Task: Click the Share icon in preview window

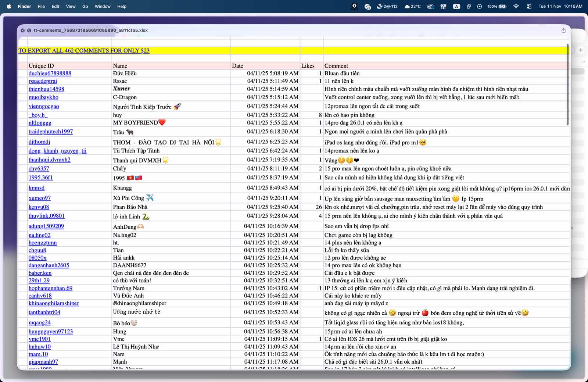Action: pos(563,31)
